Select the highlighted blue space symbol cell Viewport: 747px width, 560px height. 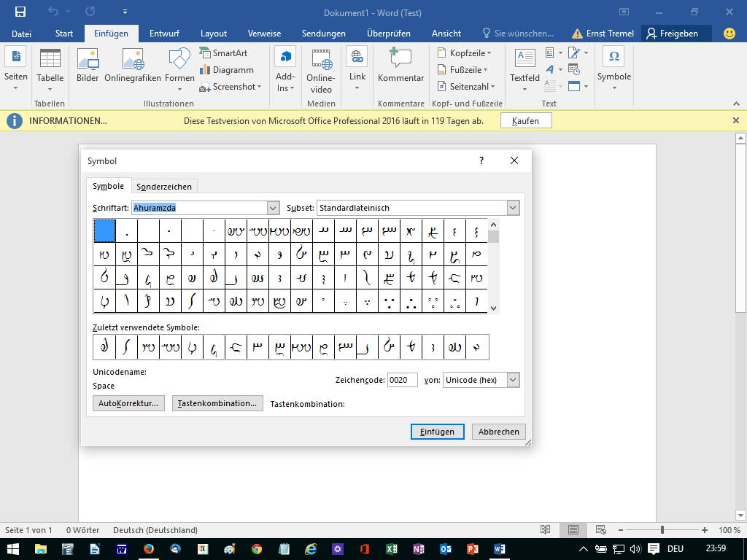click(105, 231)
